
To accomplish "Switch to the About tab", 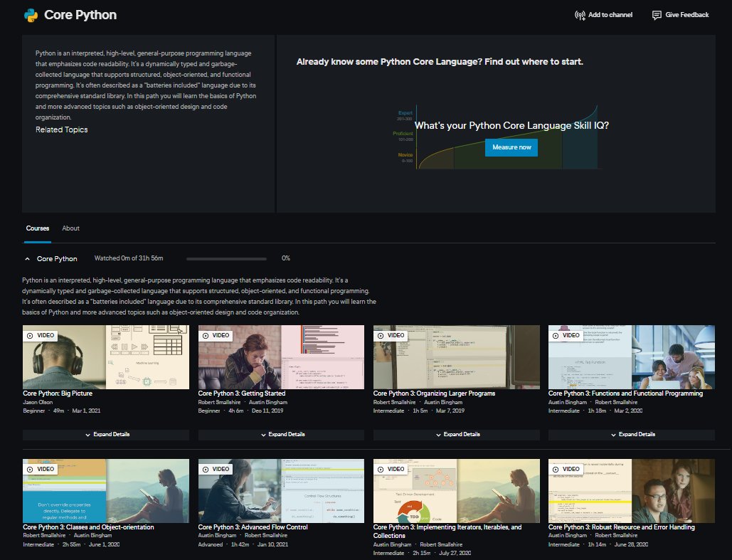I will pos(71,228).
